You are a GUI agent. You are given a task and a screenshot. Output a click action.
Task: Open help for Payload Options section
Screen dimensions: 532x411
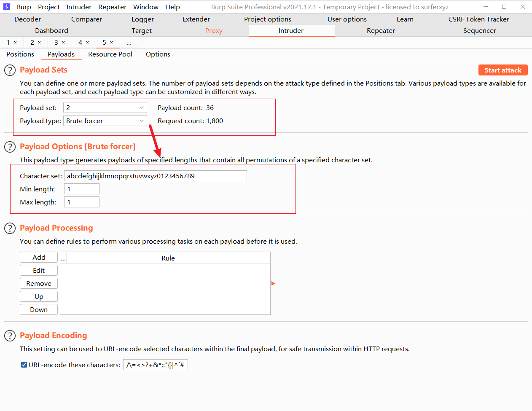[10, 147]
